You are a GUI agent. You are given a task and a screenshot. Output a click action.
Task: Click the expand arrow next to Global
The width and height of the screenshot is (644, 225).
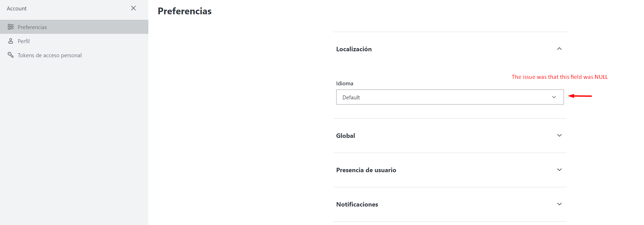559,135
